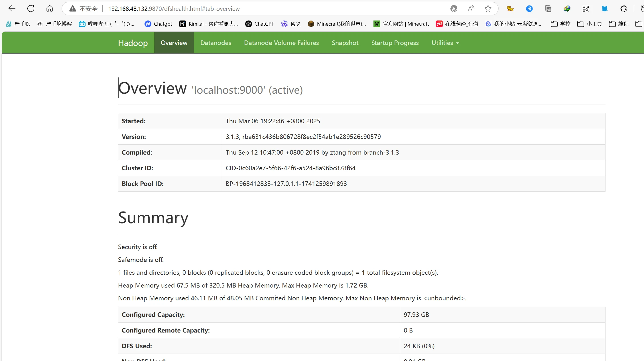Screen dimensions: 644x361
Task: Add page to favorites star
Action: pos(488,9)
